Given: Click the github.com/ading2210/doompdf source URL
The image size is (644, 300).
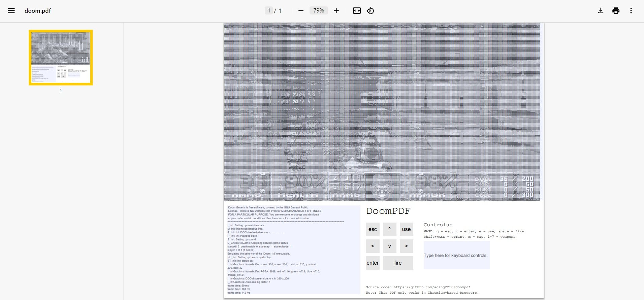Looking at the screenshot, I should tap(432, 287).
